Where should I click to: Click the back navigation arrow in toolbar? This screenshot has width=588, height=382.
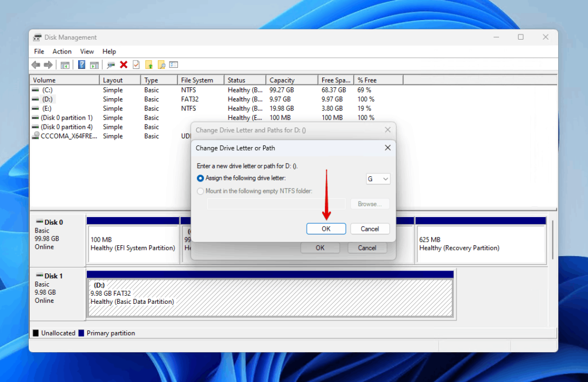[x=36, y=64]
